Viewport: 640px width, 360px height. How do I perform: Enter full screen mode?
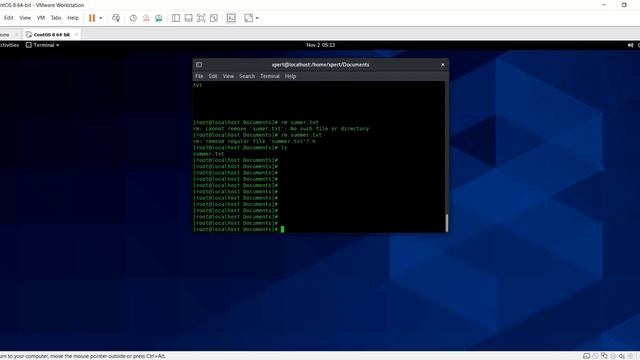tap(201, 18)
